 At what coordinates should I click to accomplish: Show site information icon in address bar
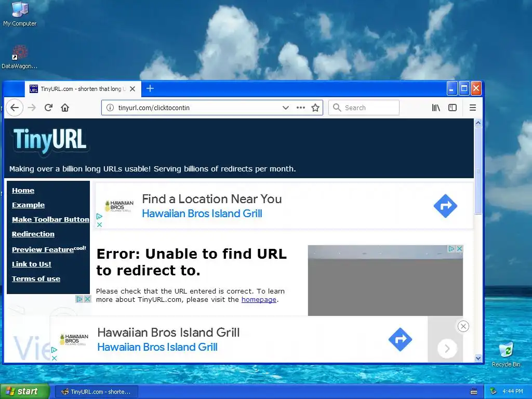click(110, 108)
